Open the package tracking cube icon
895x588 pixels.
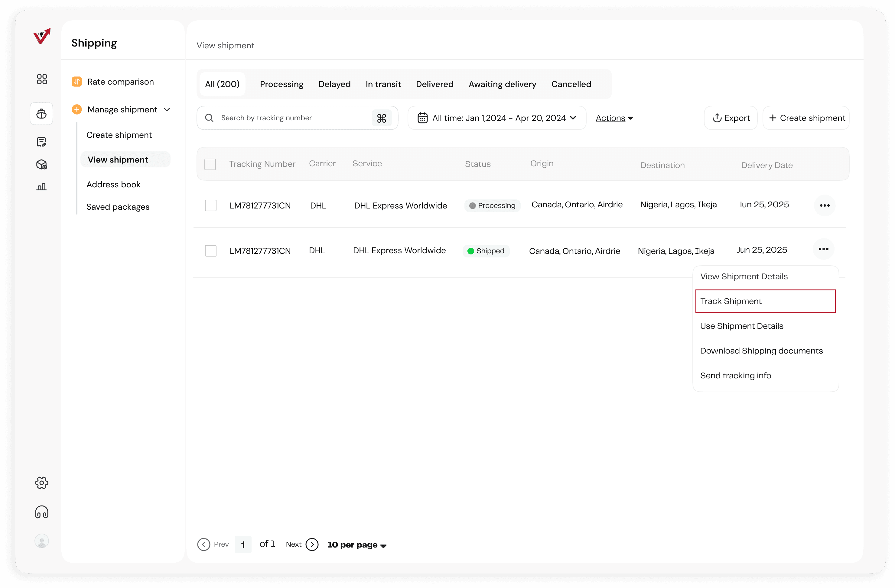[x=41, y=164]
